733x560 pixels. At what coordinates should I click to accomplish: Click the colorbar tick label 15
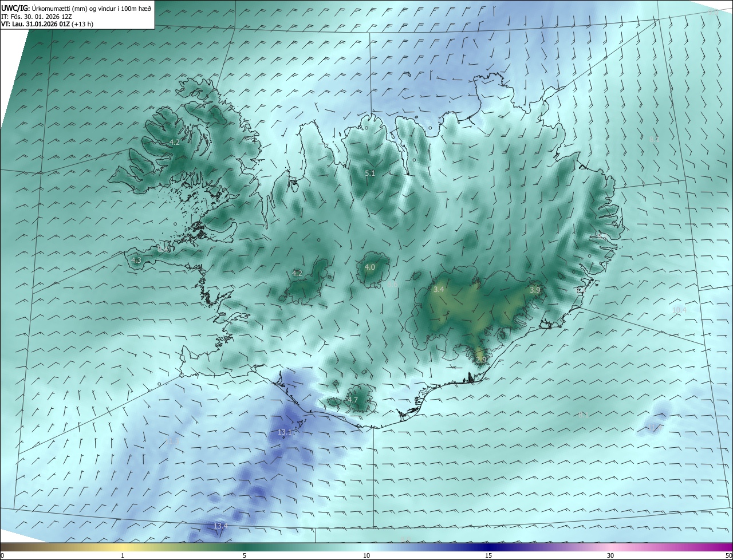[x=488, y=555]
